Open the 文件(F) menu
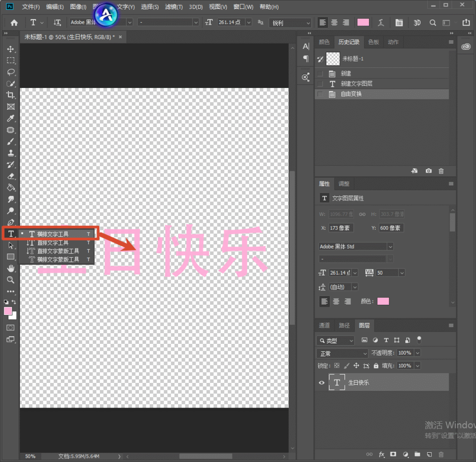The image size is (476, 462). (31, 7)
